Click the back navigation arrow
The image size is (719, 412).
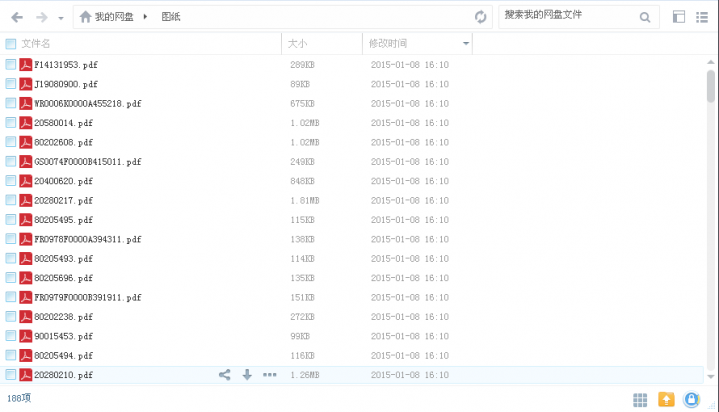[x=17, y=17]
